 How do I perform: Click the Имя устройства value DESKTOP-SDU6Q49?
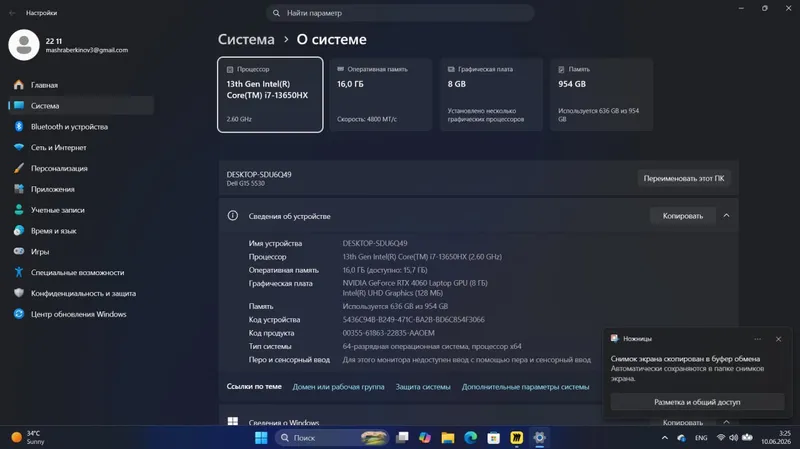point(375,243)
